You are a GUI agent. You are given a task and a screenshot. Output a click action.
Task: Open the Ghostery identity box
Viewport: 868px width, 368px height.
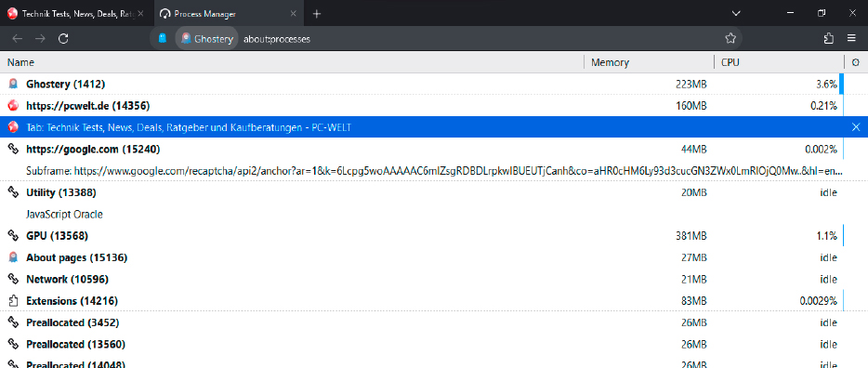pyautogui.click(x=207, y=39)
